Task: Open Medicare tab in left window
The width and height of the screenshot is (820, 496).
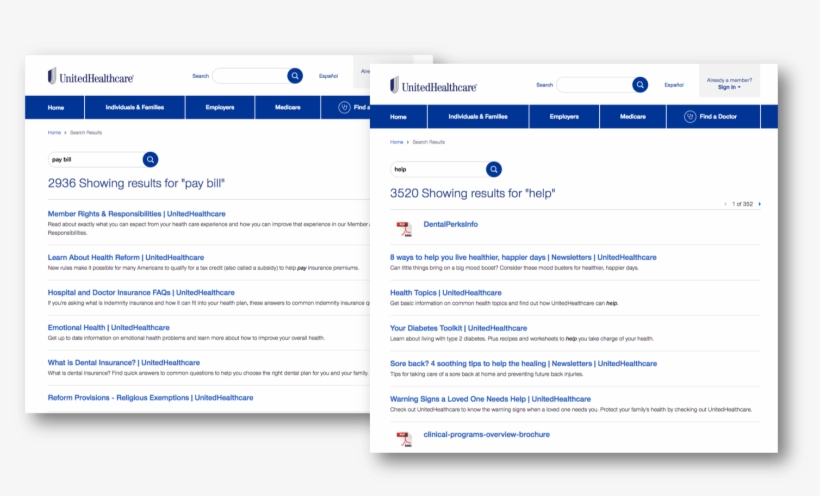Action: coord(288,107)
